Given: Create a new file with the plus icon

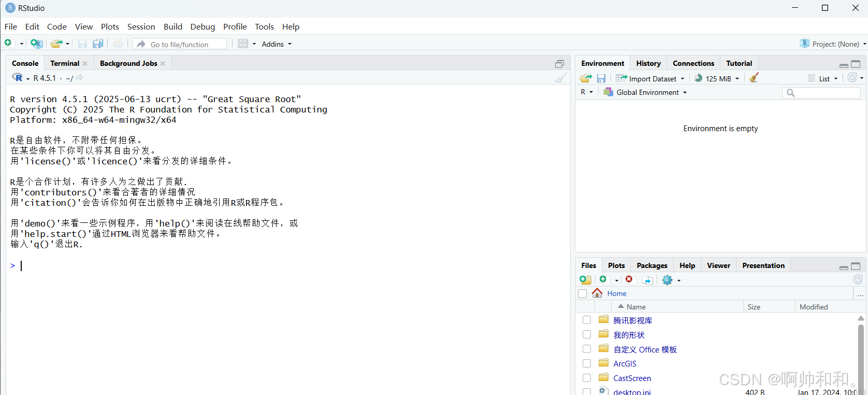Looking at the screenshot, I should point(8,44).
